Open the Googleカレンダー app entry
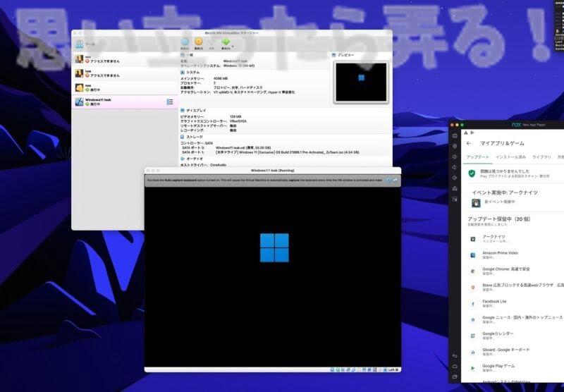 [x=513, y=336]
